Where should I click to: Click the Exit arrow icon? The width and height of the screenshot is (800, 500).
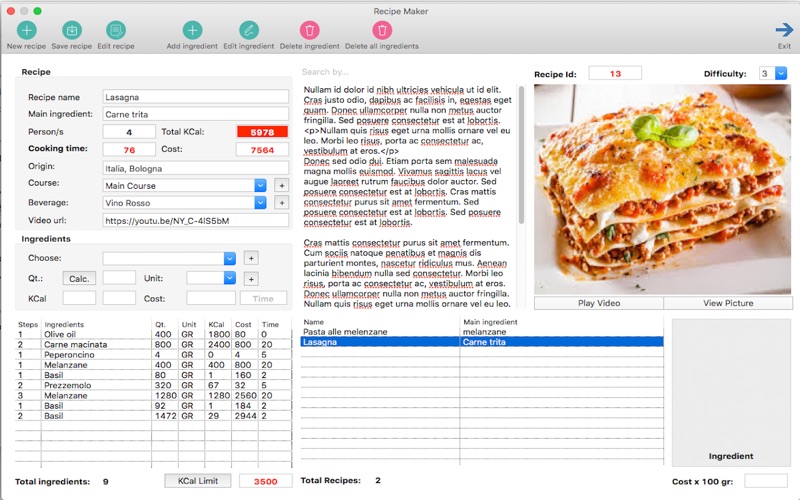coord(784,30)
